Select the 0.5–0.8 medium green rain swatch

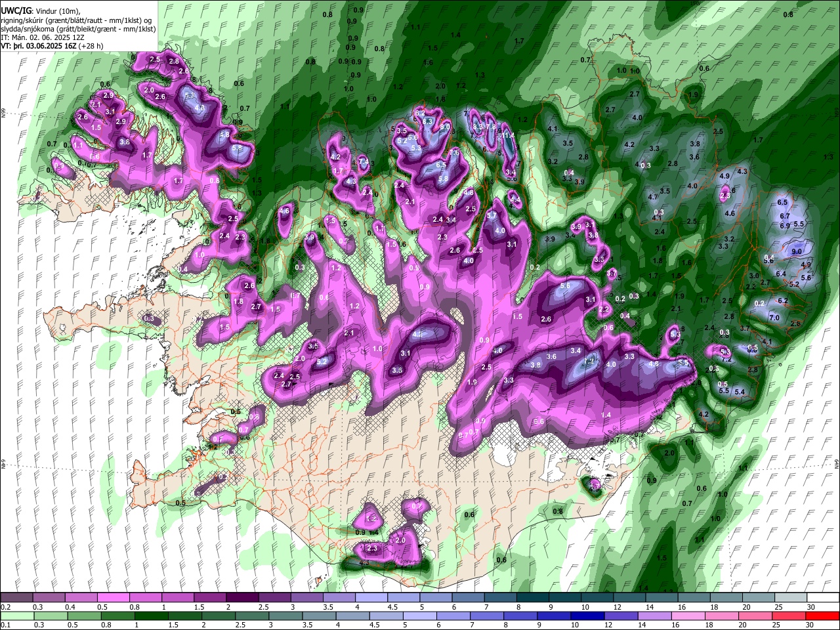pos(84,616)
